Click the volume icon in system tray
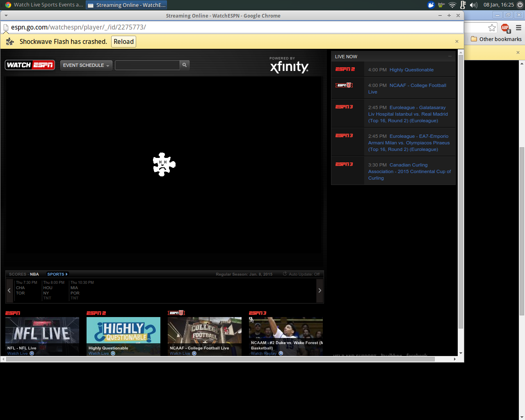The height and width of the screenshot is (420, 525). tap(473, 5)
